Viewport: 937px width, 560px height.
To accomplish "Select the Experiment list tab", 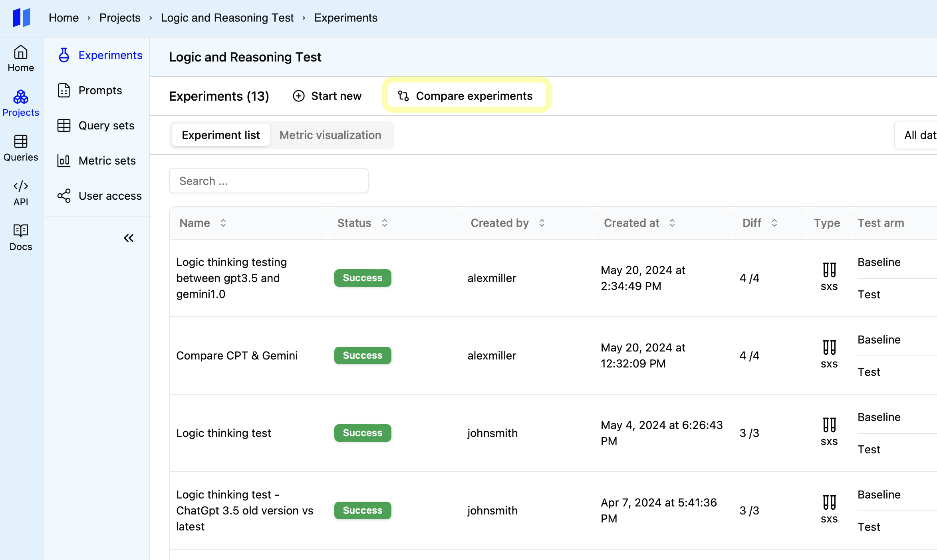I will [x=220, y=135].
